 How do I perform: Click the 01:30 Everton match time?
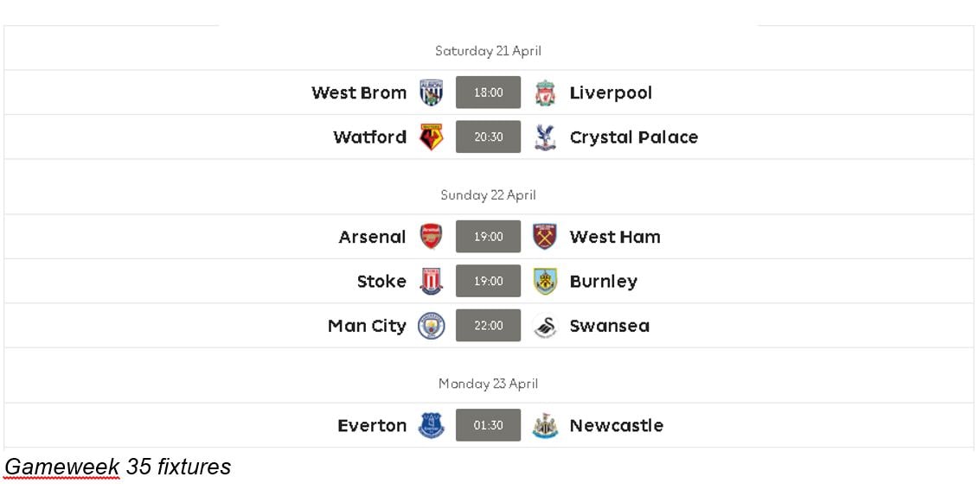pos(488,425)
